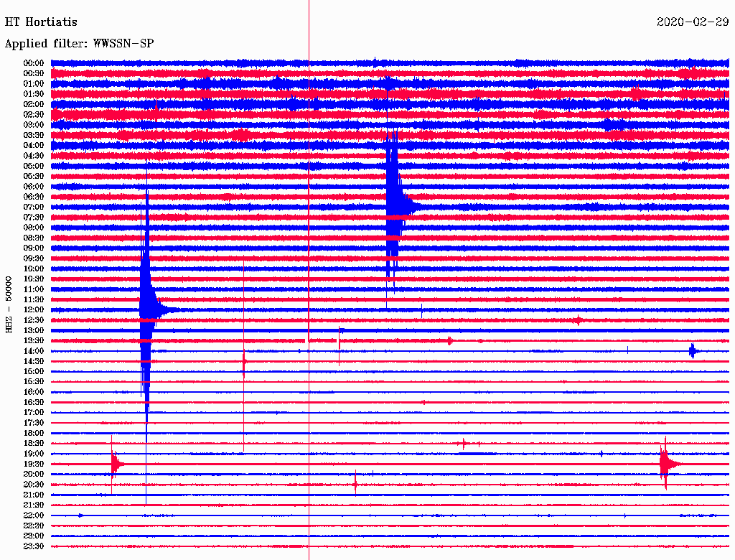Select the 14:00 time row label
735x560 pixels.
point(34,351)
